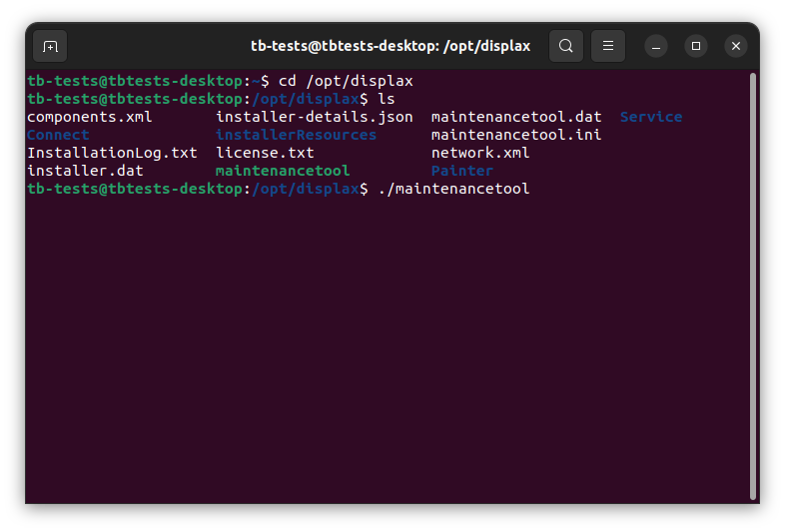The height and width of the screenshot is (532, 785).
Task: Click maintenancetool.ini in the listing
Action: point(516,135)
